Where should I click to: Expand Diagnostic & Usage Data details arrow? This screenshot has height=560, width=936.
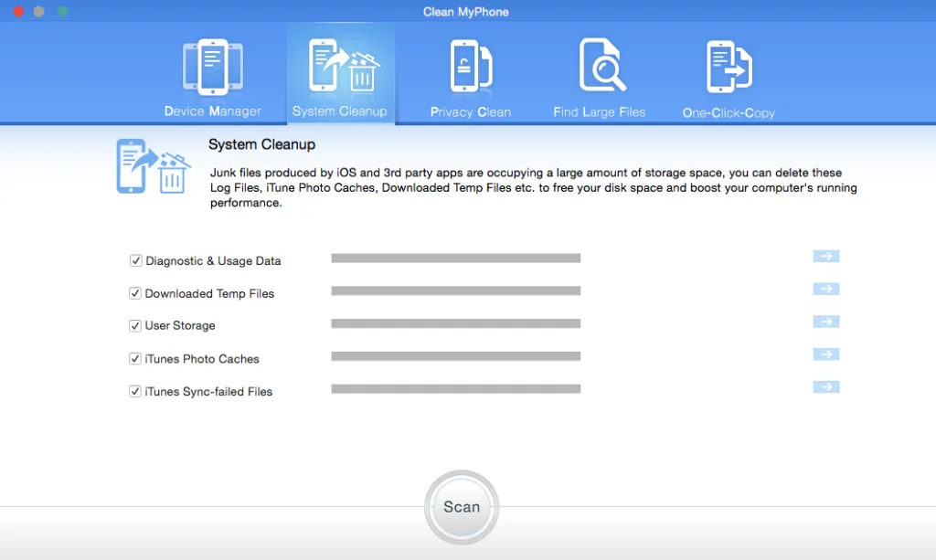826,257
